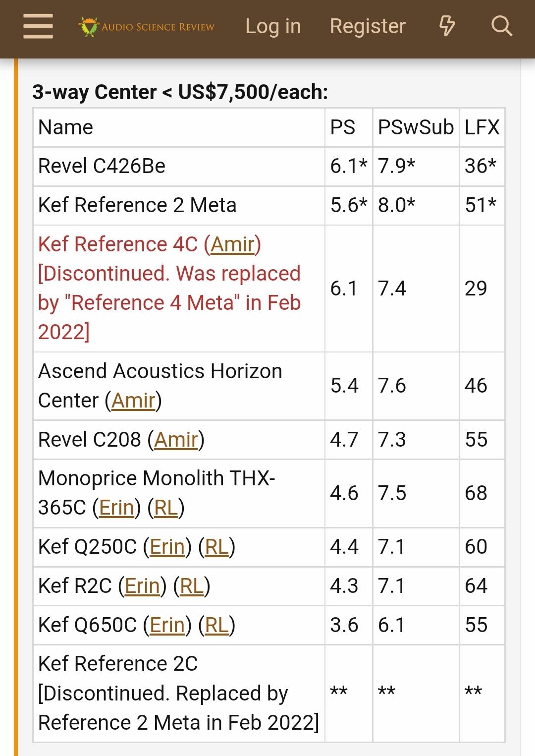
Task: Open Erin link for Kef Q650C
Action: click(x=167, y=625)
